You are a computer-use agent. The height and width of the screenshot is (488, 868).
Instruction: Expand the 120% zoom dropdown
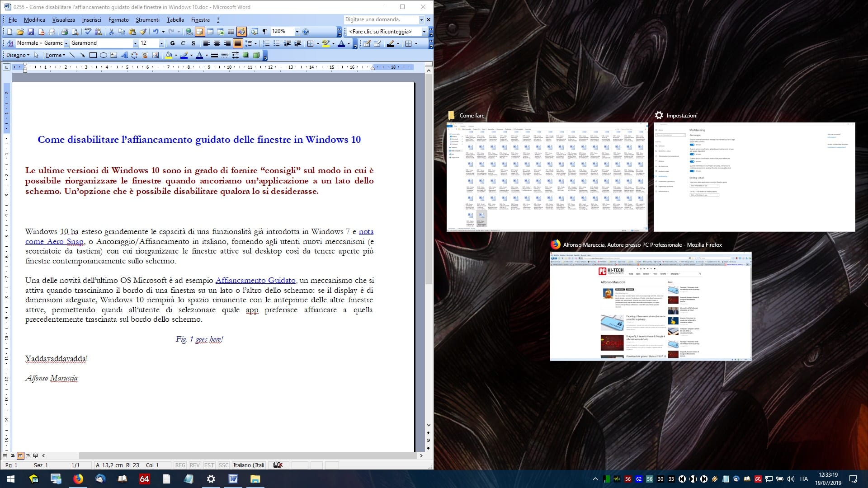(x=297, y=32)
